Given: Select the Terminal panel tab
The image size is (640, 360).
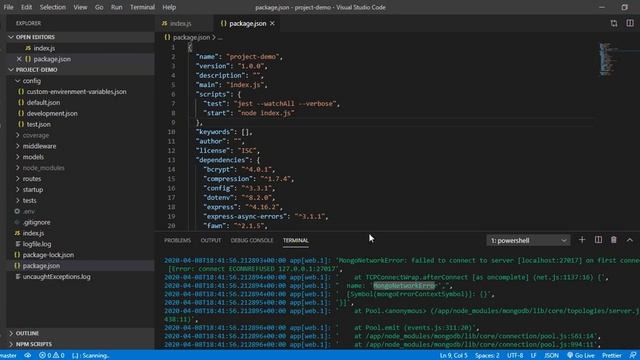Looking at the screenshot, I should tap(296, 240).
